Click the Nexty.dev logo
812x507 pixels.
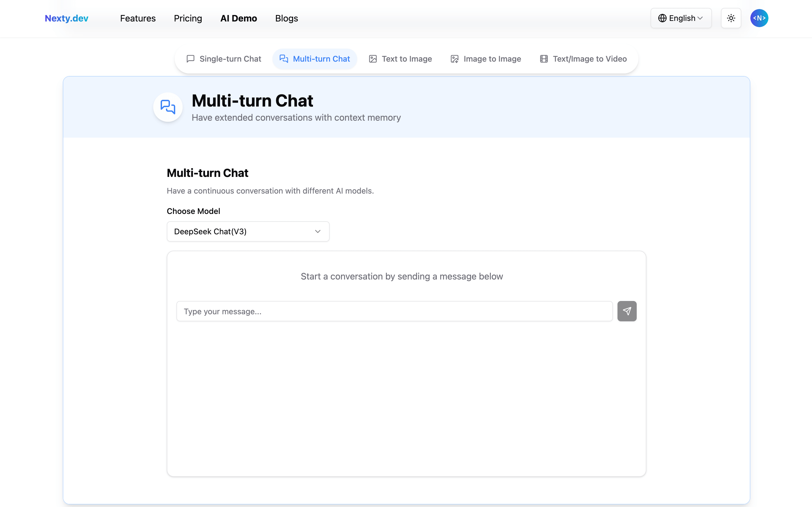click(66, 18)
